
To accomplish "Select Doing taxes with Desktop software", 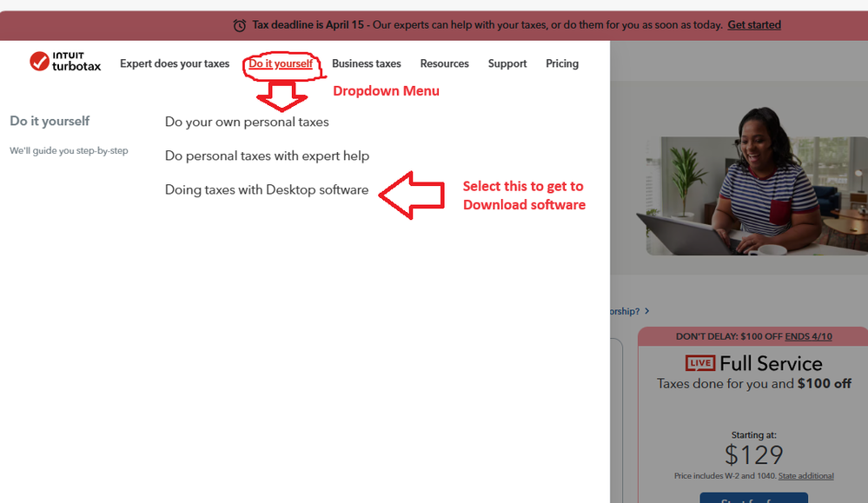I will tap(267, 189).
